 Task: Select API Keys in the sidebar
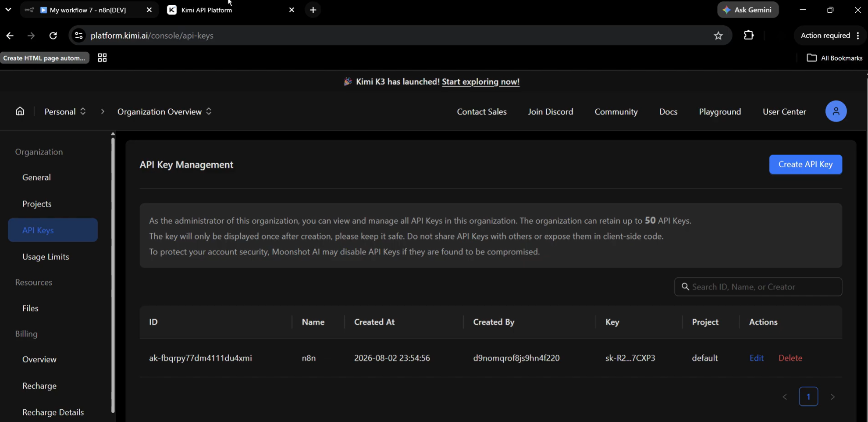pos(53,230)
